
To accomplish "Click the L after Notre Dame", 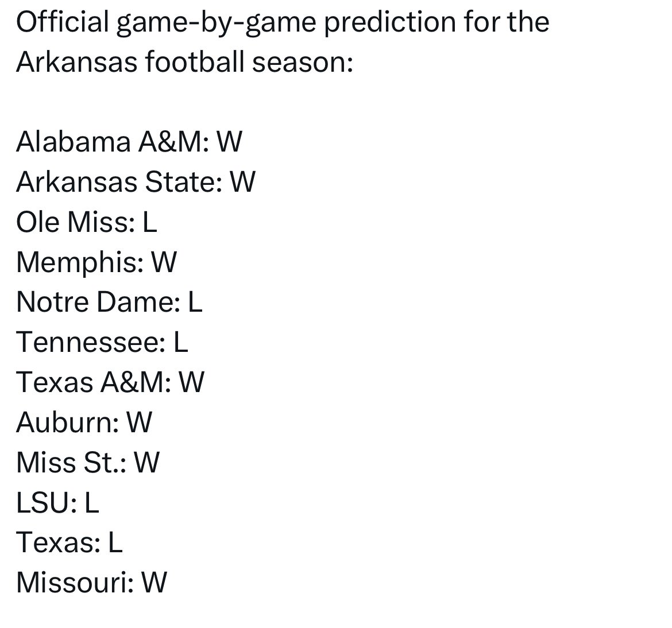I will click(195, 302).
